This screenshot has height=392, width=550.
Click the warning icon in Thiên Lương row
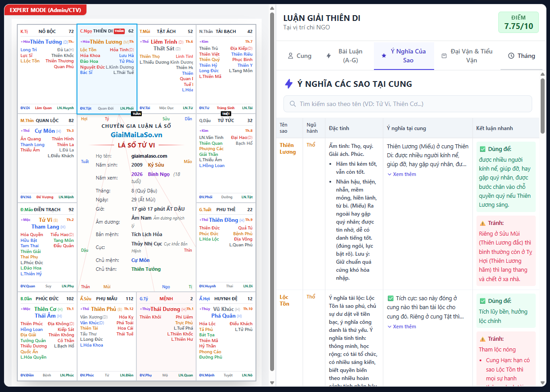click(x=482, y=223)
